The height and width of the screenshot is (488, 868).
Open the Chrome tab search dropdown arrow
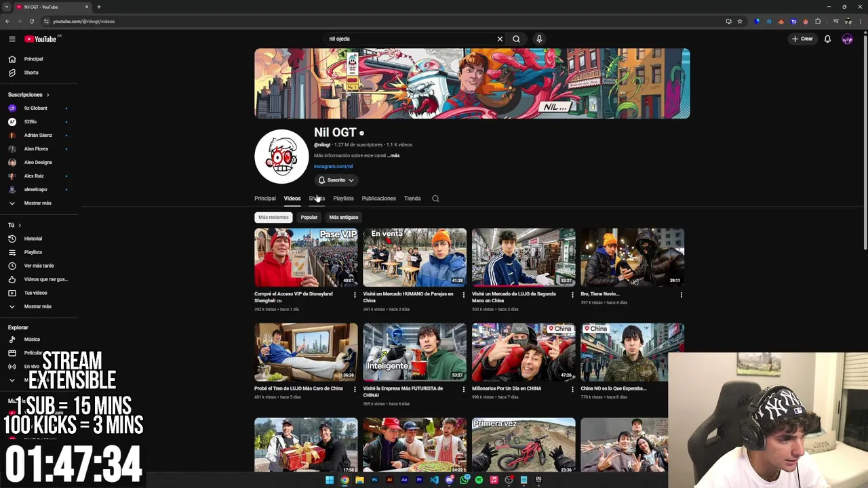pyautogui.click(x=7, y=7)
